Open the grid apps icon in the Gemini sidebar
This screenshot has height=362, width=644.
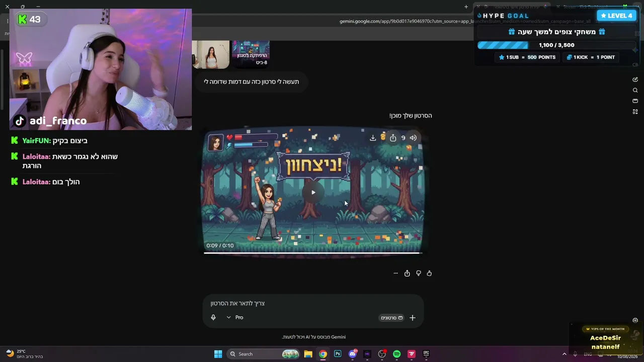point(635,112)
